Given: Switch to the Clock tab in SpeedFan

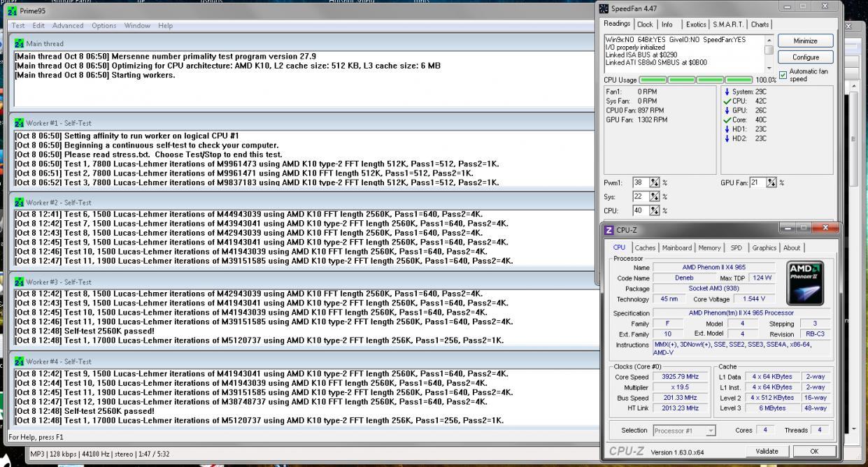Looking at the screenshot, I should coord(646,24).
